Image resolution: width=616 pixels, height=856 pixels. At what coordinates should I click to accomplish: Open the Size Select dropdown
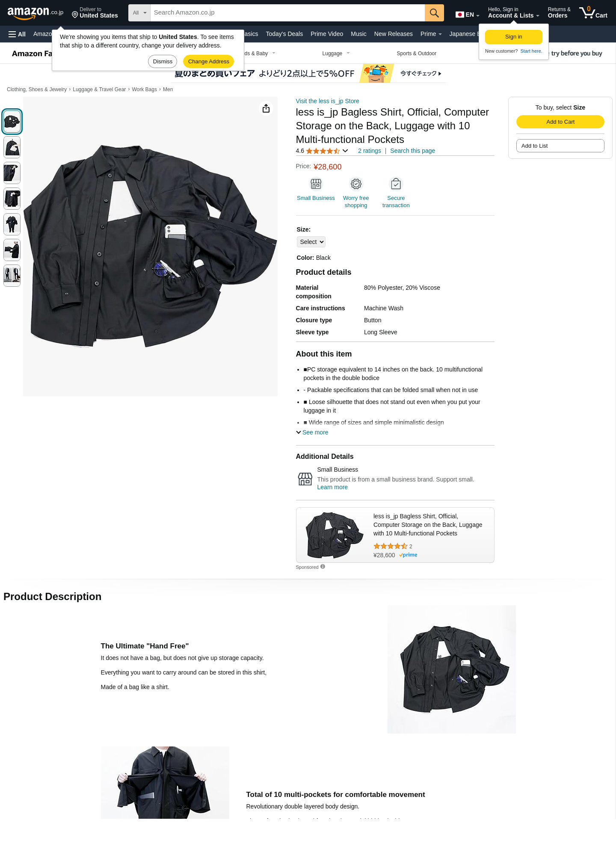pos(311,242)
